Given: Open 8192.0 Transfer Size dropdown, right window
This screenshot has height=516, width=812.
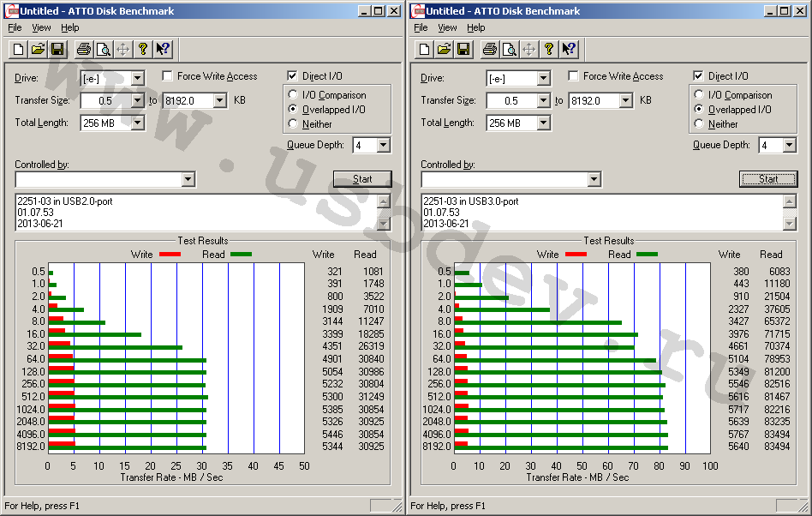Looking at the screenshot, I should click(x=625, y=100).
